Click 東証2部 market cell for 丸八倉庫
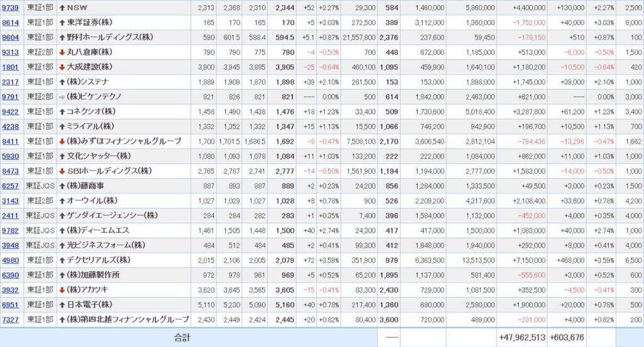Viewport: 644px width, 347px height. [40, 52]
